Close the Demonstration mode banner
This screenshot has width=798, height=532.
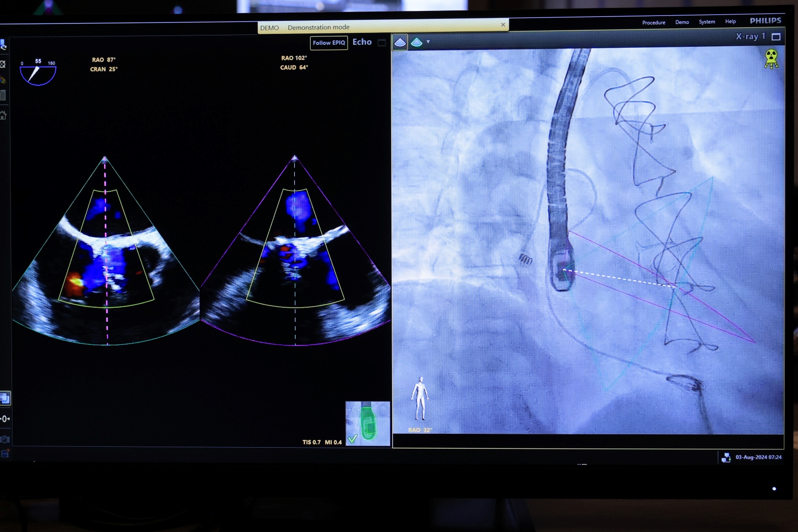click(x=503, y=24)
